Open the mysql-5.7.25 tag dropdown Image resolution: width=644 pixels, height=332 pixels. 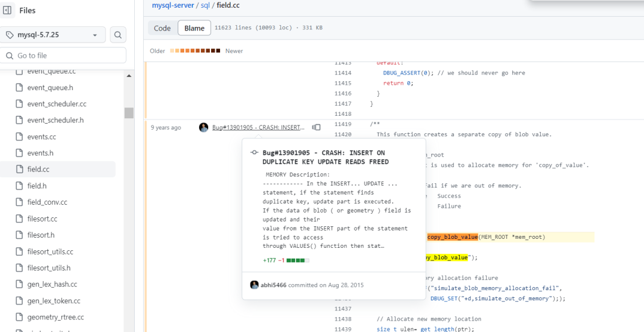click(x=52, y=35)
